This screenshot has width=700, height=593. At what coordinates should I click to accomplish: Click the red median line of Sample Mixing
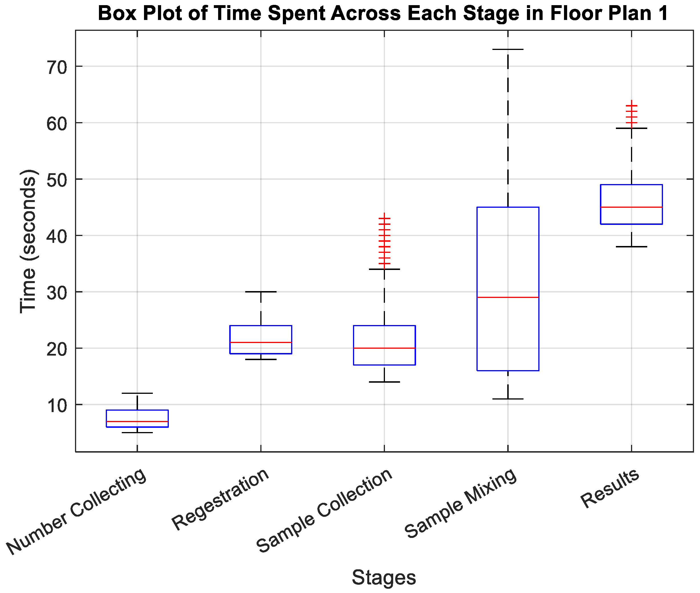click(508, 297)
